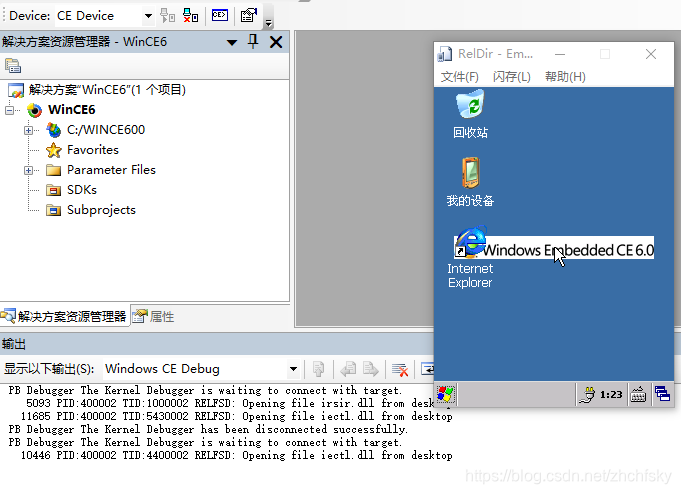Viewport: 681px width, 494px height.
Task: Toggle auto-hide pin on Solution Explorer panel
Action: (253, 42)
